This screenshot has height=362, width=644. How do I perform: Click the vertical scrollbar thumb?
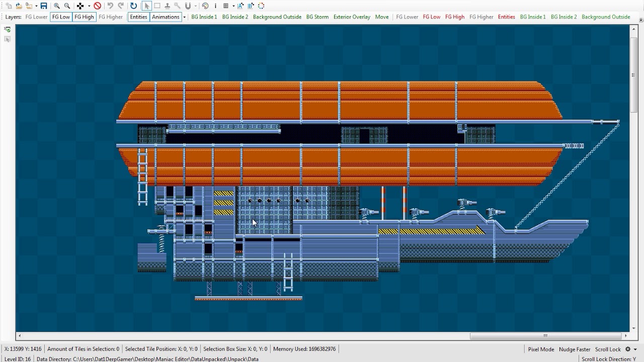633,75
